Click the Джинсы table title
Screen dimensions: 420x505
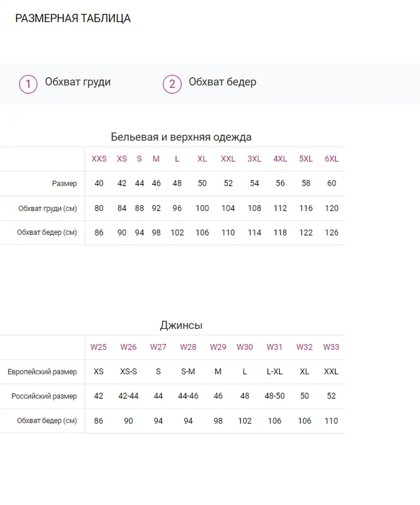(x=181, y=325)
